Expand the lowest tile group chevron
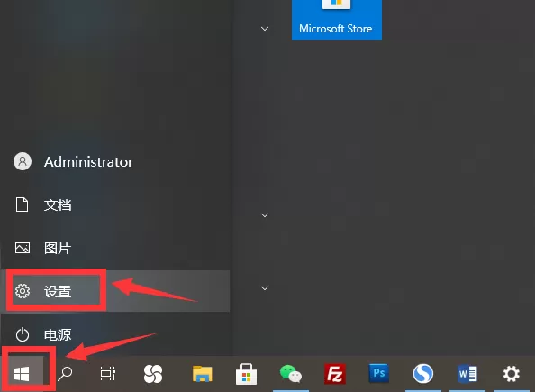This screenshot has height=392, width=535. [x=265, y=288]
